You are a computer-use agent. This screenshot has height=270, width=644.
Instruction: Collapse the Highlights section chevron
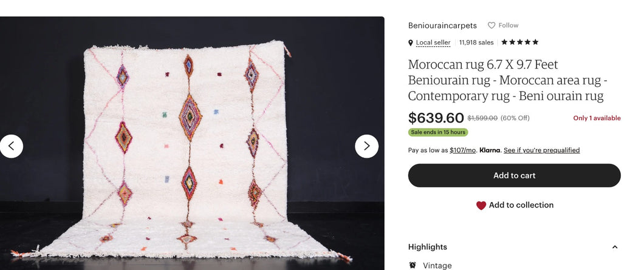pos(614,247)
